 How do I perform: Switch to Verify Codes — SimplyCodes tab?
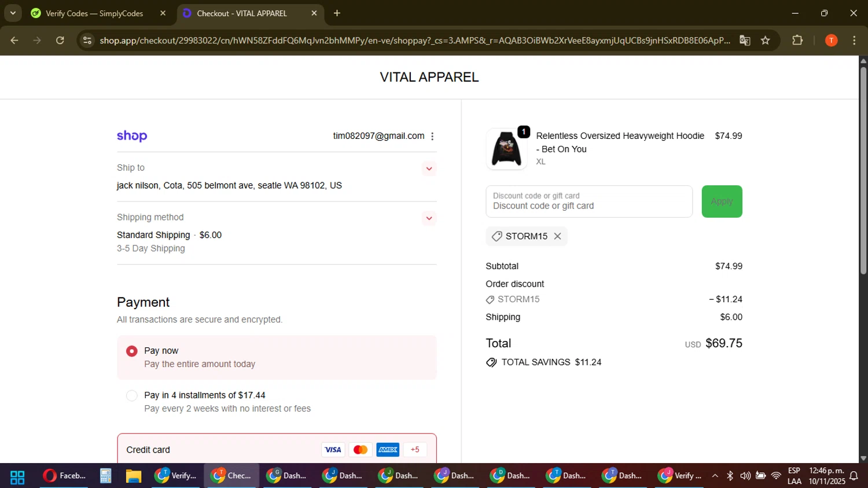click(95, 13)
